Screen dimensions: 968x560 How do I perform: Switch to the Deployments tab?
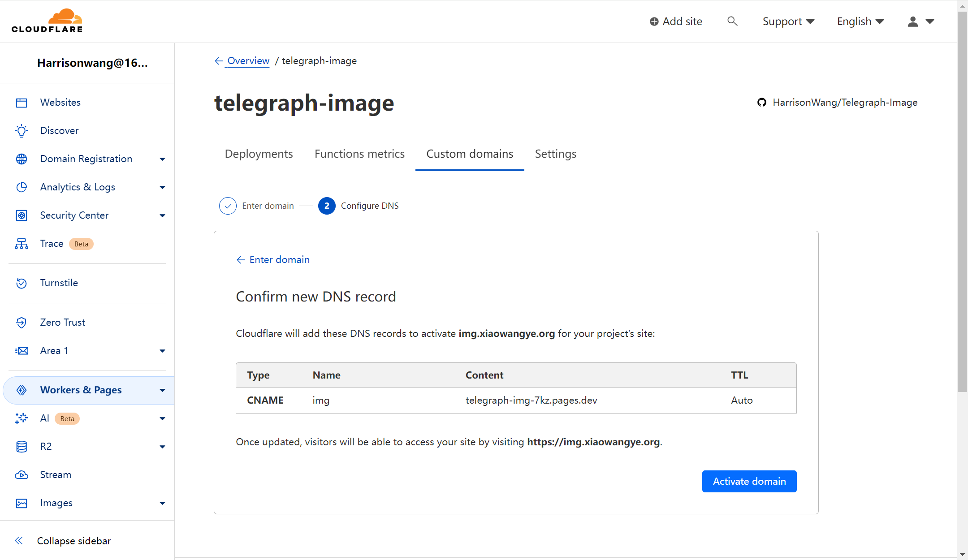coord(259,154)
